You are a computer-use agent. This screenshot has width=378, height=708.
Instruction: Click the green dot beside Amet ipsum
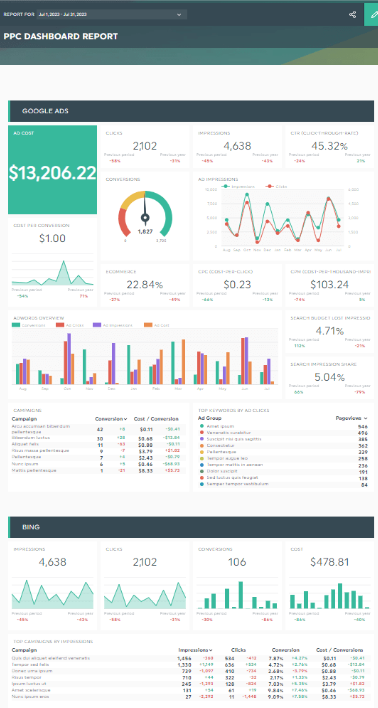click(201, 426)
